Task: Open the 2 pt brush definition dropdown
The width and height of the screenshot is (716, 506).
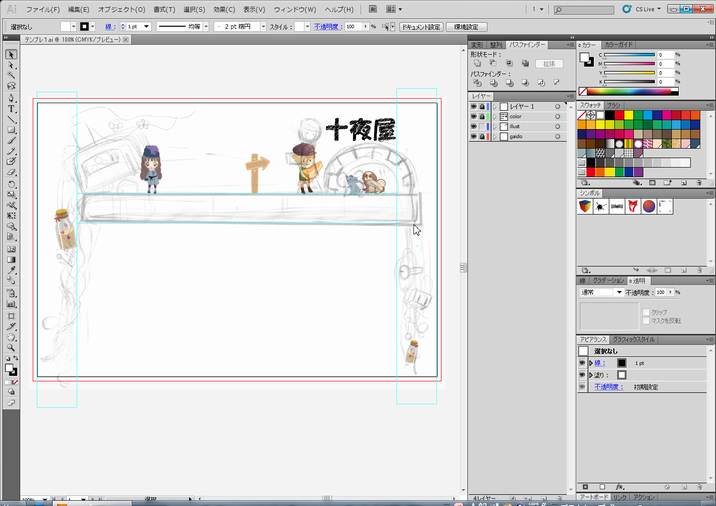Action: [x=263, y=27]
